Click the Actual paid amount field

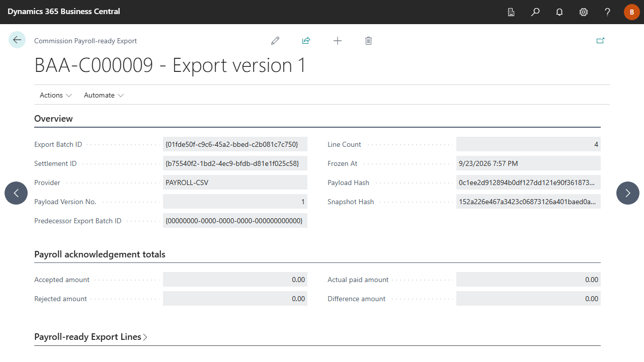[528, 280]
